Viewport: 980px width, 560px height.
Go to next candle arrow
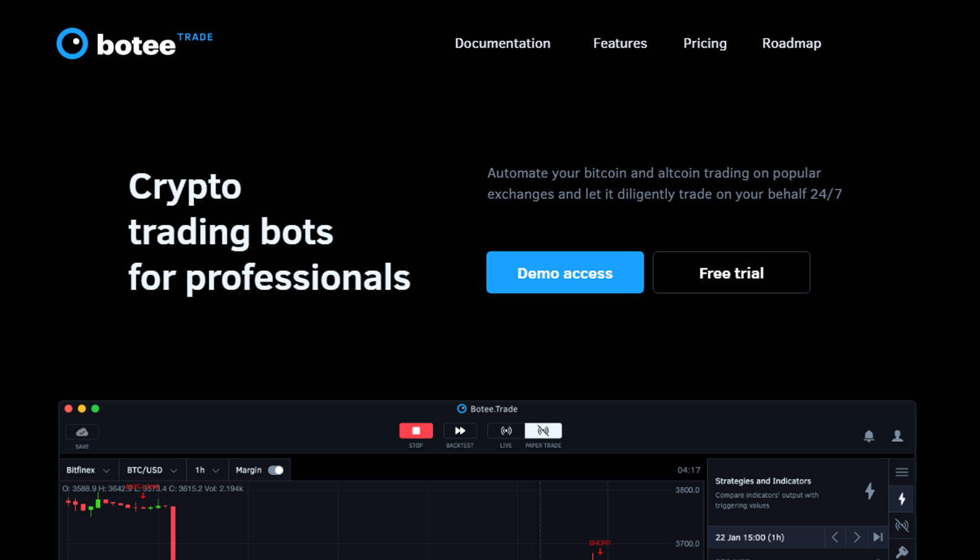[x=857, y=537]
